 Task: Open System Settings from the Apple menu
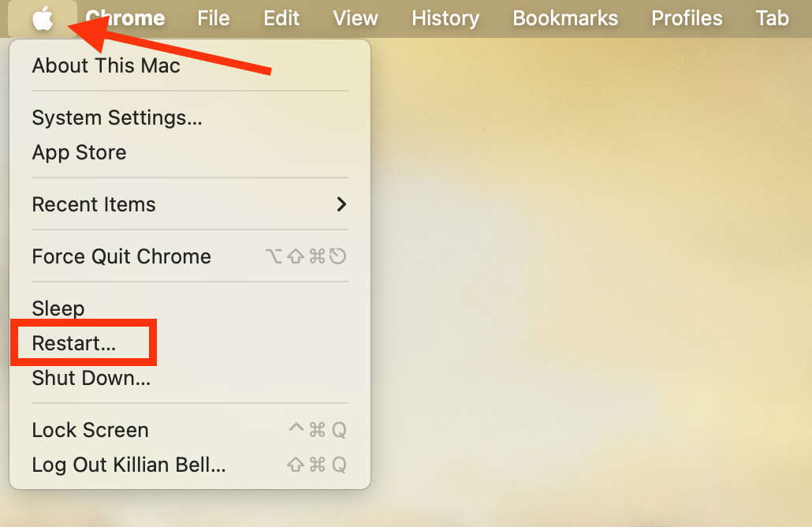[116, 118]
